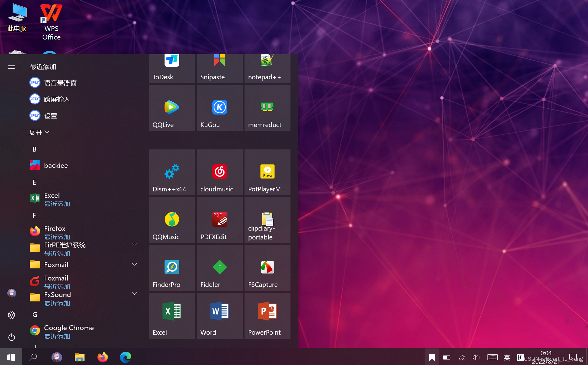Open the clock and date flyout
Screen dimensions: 588x365
pyautogui.click(x=546, y=357)
